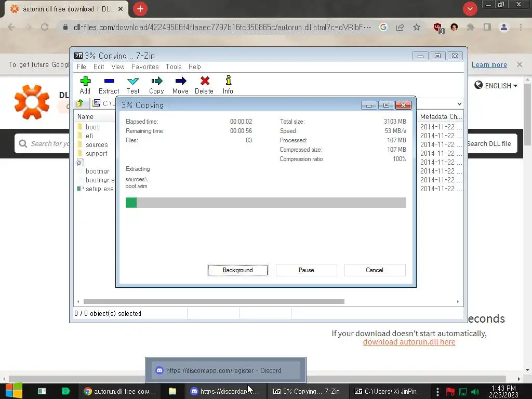Open the Chrome three-dot menu
Viewport: 532px width, 399px height.
521,27
